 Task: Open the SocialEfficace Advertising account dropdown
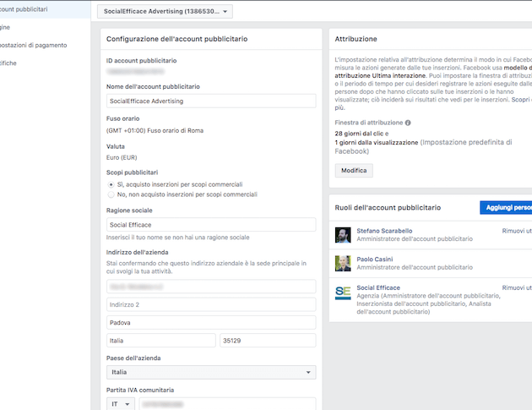click(x=165, y=11)
